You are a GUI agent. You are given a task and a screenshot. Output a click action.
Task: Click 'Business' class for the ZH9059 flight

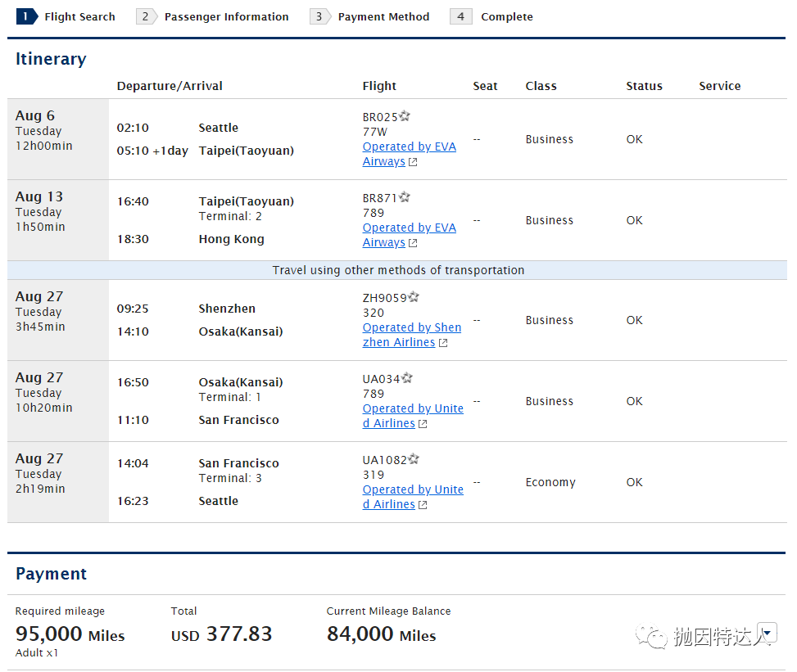pyautogui.click(x=550, y=321)
